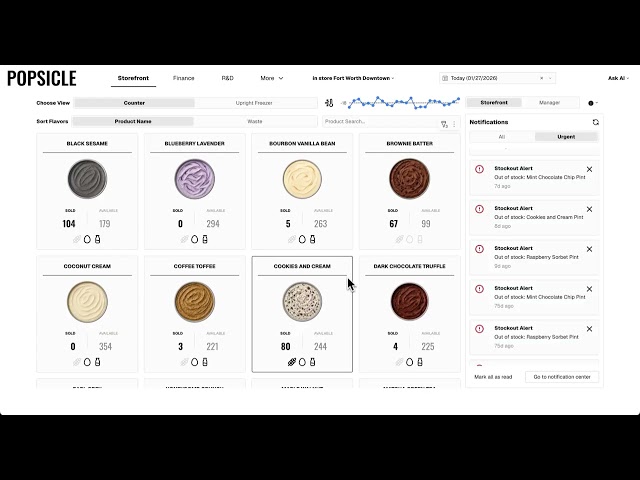Sort flavors by Product Name
The image size is (640, 480).
tap(133, 121)
